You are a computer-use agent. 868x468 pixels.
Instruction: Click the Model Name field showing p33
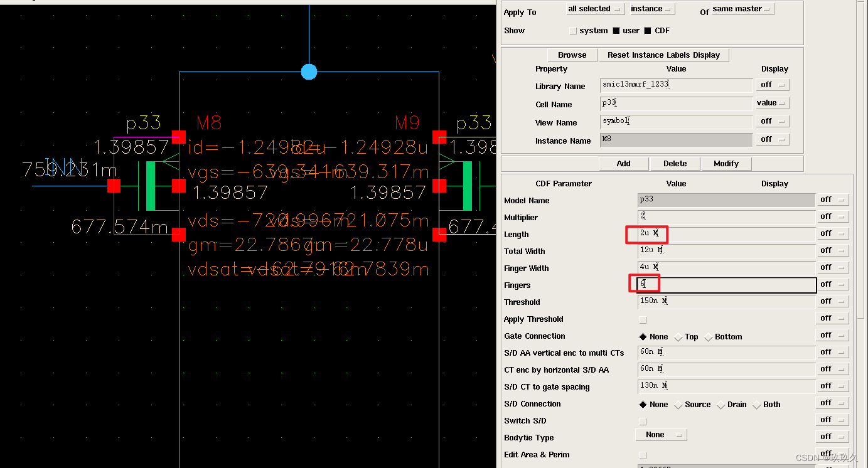click(x=726, y=200)
